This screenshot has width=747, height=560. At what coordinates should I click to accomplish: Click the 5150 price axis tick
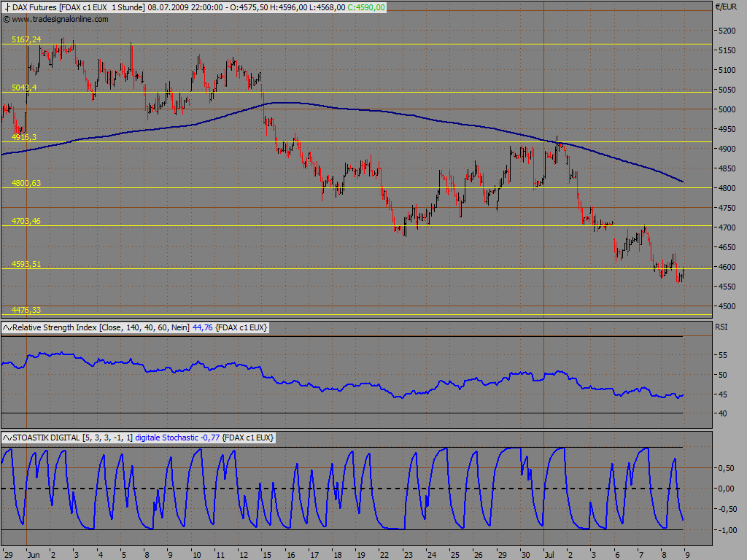727,50
